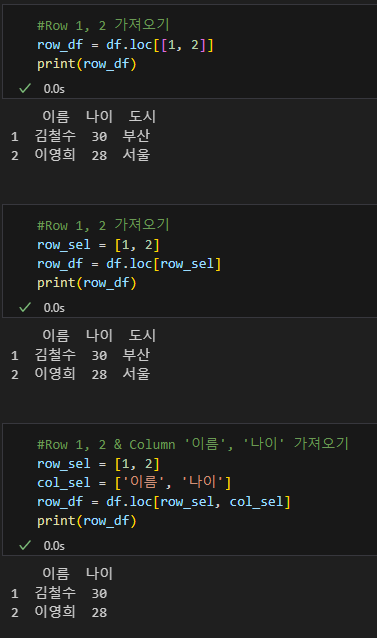
Task: Click print(row_df) below df.loc[row_sel, col_sel] line
Action: pyautogui.click(x=87, y=521)
